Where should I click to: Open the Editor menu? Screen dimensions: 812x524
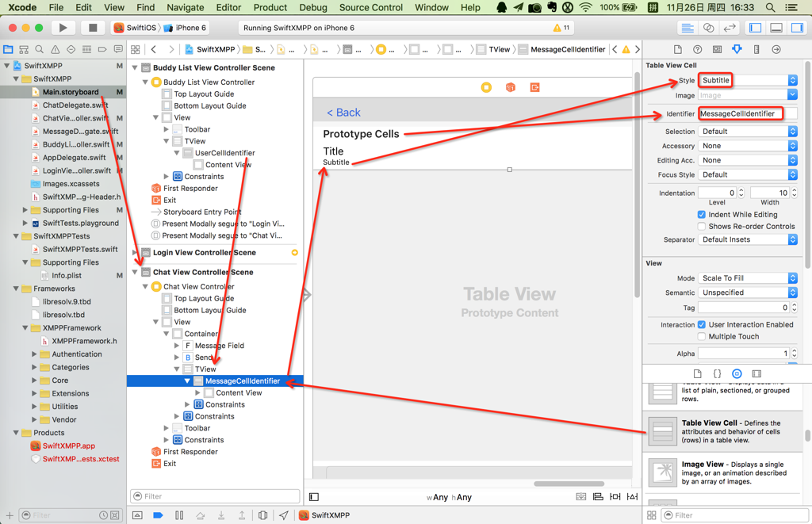(x=228, y=7)
